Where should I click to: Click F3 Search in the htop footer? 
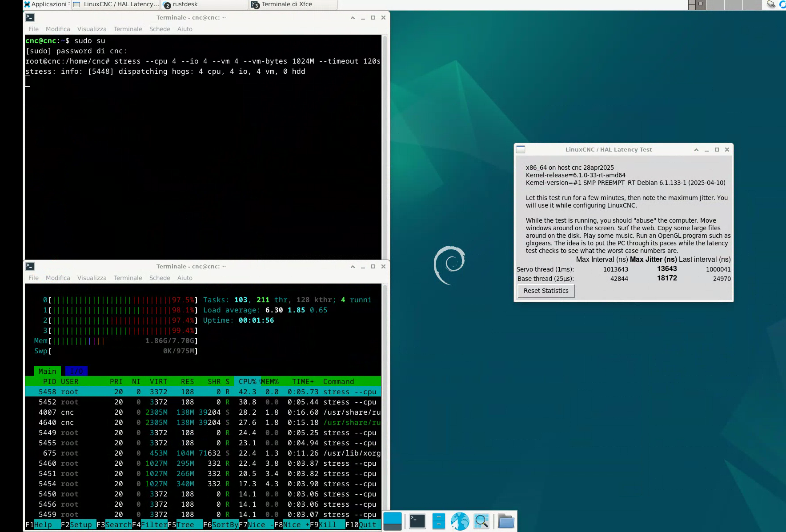tap(114, 524)
